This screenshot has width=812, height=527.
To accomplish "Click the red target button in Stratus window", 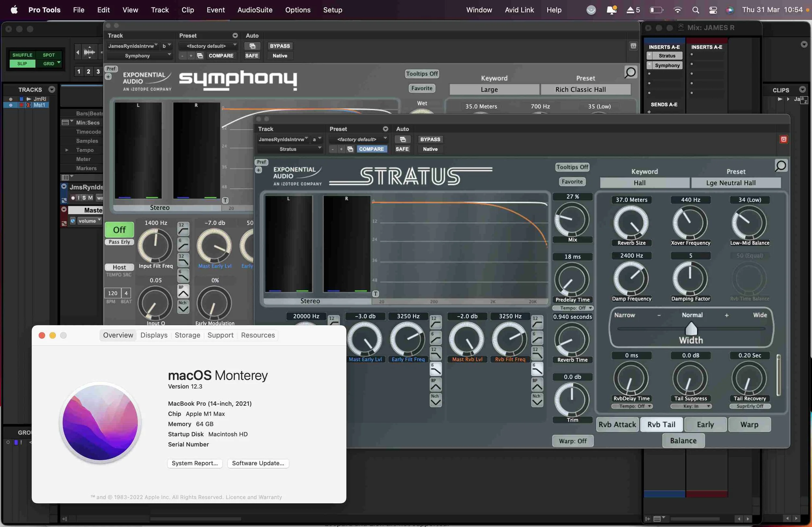I will [784, 139].
